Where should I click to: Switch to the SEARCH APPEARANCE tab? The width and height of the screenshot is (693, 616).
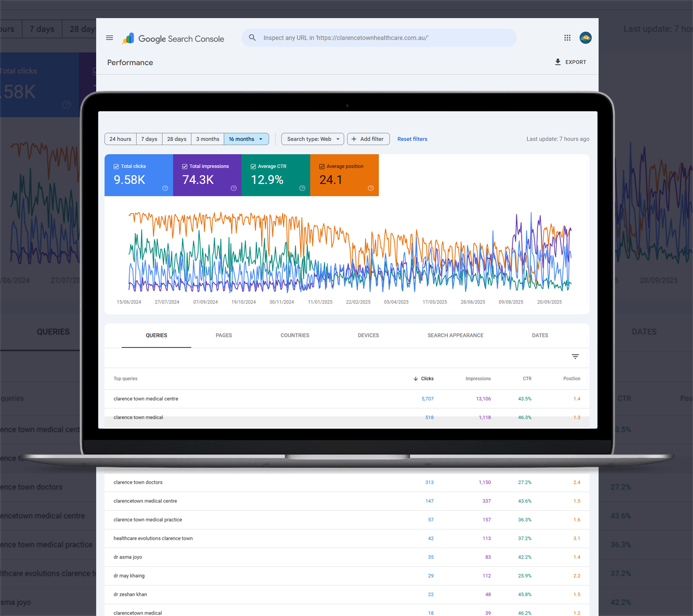click(455, 336)
